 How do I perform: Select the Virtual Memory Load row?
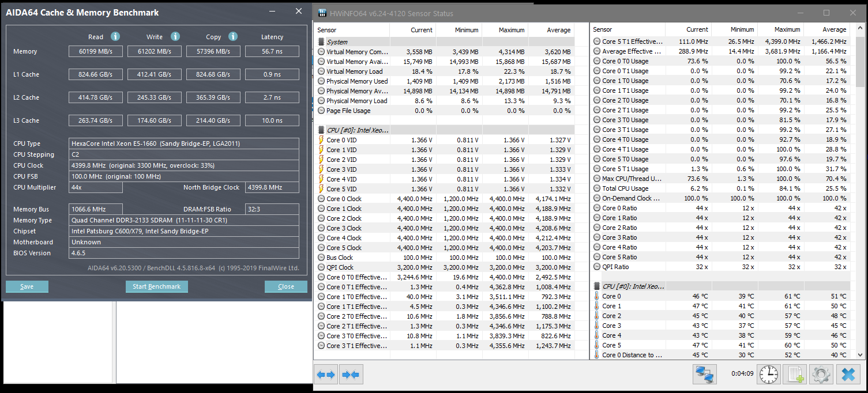(445, 71)
